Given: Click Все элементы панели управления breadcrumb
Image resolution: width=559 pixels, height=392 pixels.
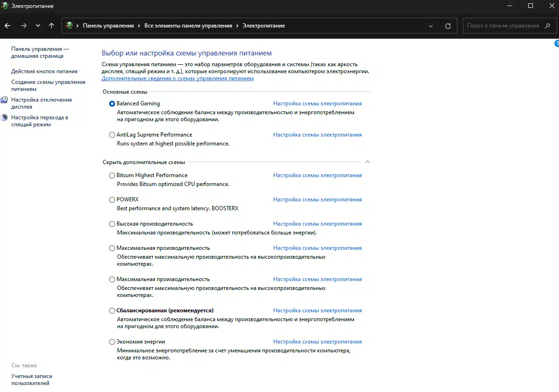Looking at the screenshot, I should [188, 26].
